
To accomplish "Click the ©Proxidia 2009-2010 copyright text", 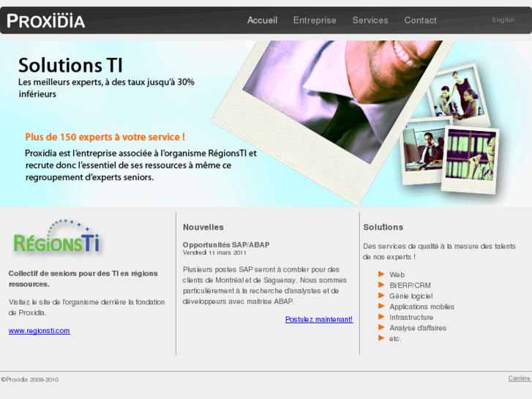I will 30,379.
